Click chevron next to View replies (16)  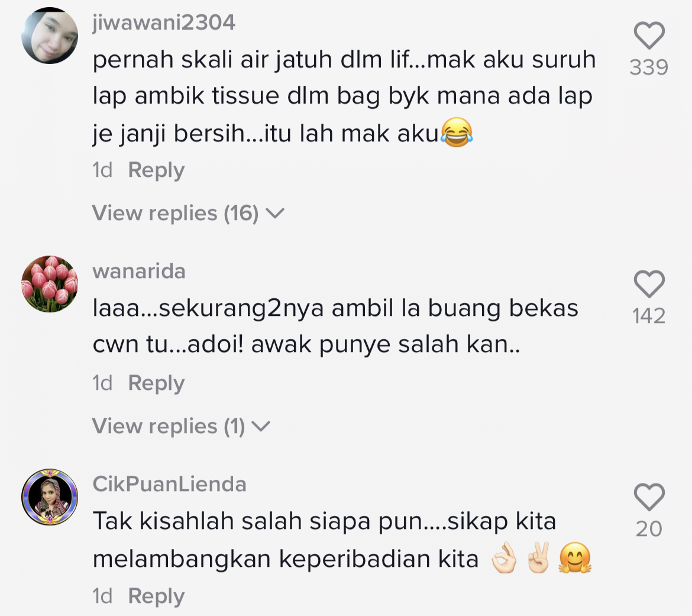tap(276, 214)
